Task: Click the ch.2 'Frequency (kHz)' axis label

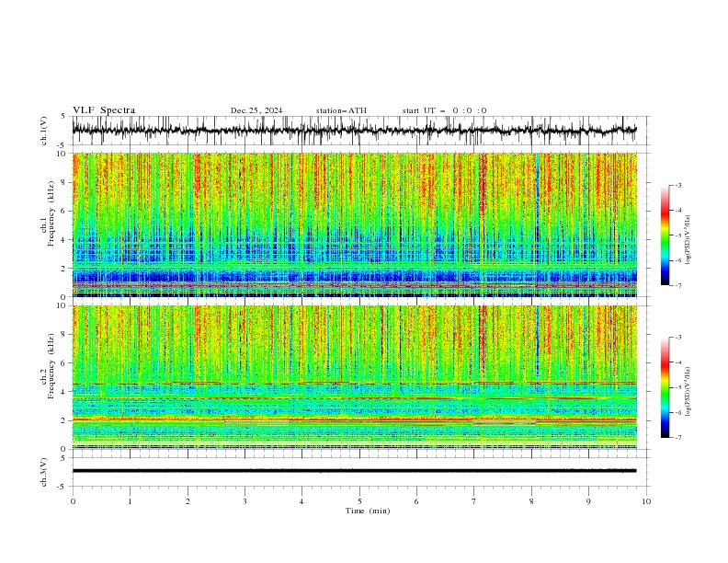Action: (x=51, y=366)
